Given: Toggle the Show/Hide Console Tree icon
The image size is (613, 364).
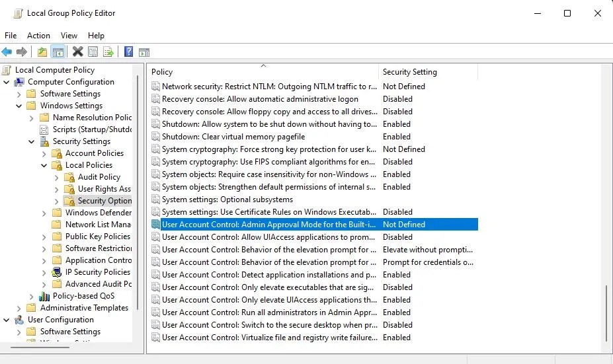Looking at the screenshot, I should pos(58,52).
